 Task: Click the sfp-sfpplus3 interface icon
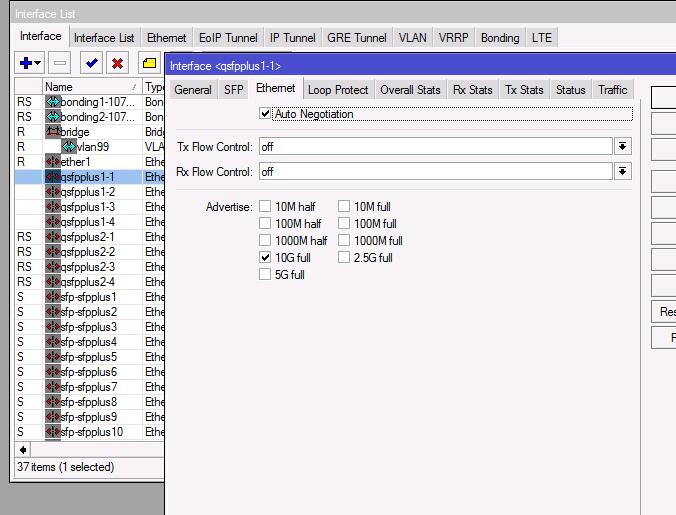[x=53, y=327]
